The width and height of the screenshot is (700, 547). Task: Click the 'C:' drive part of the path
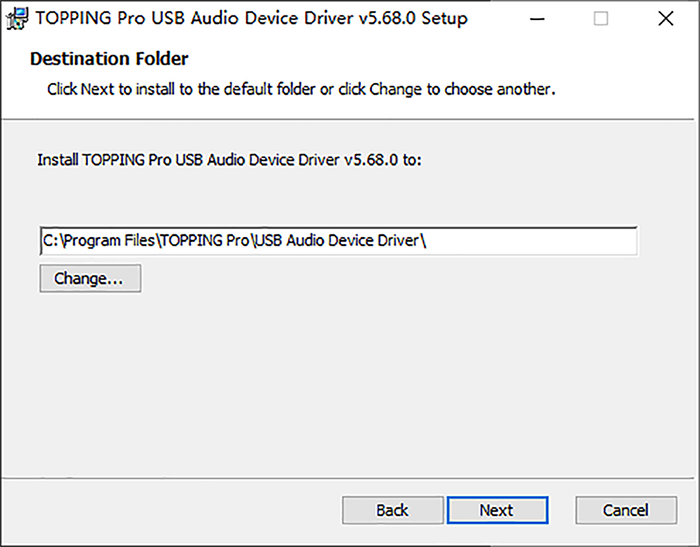coord(50,241)
